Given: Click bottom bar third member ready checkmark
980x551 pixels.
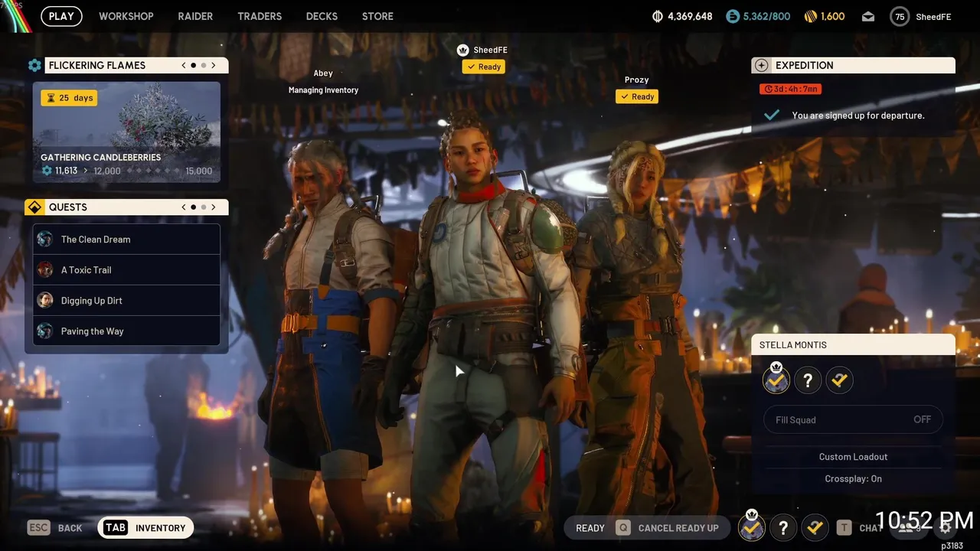Looking at the screenshot, I should [815, 528].
